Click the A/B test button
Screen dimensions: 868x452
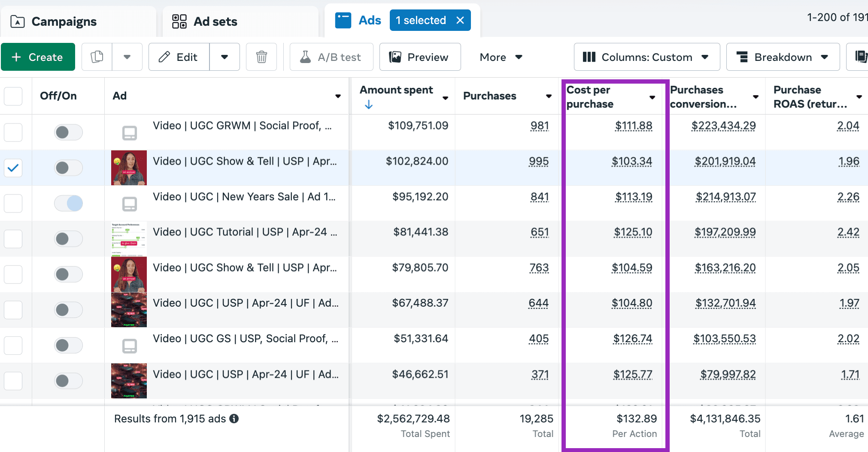pyautogui.click(x=331, y=57)
